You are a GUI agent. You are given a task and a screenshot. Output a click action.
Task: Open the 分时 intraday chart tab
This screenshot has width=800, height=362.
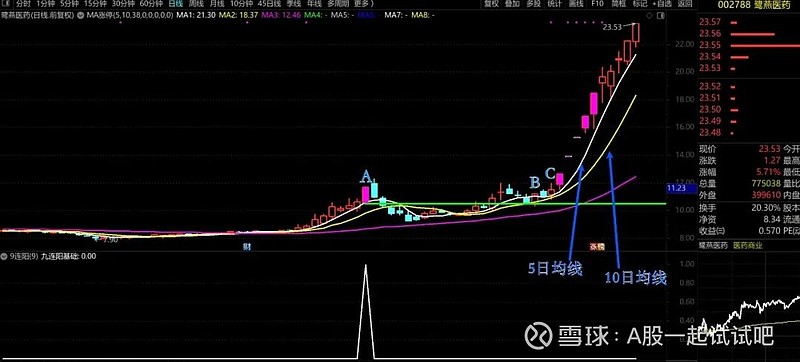(x=23, y=4)
